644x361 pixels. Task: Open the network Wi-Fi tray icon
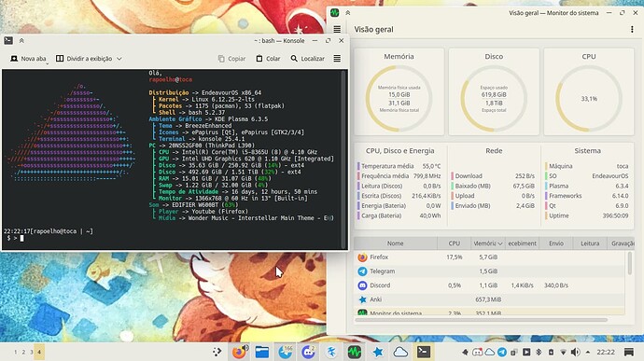click(x=564, y=352)
